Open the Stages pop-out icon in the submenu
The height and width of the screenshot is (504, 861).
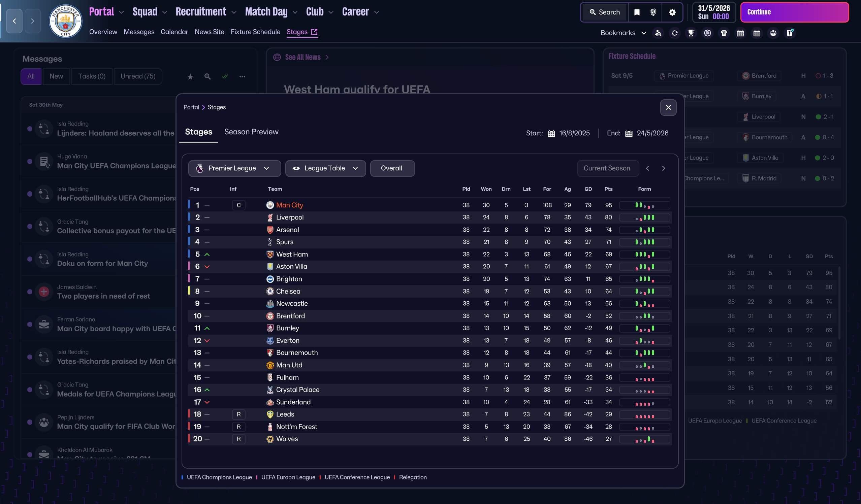click(314, 32)
